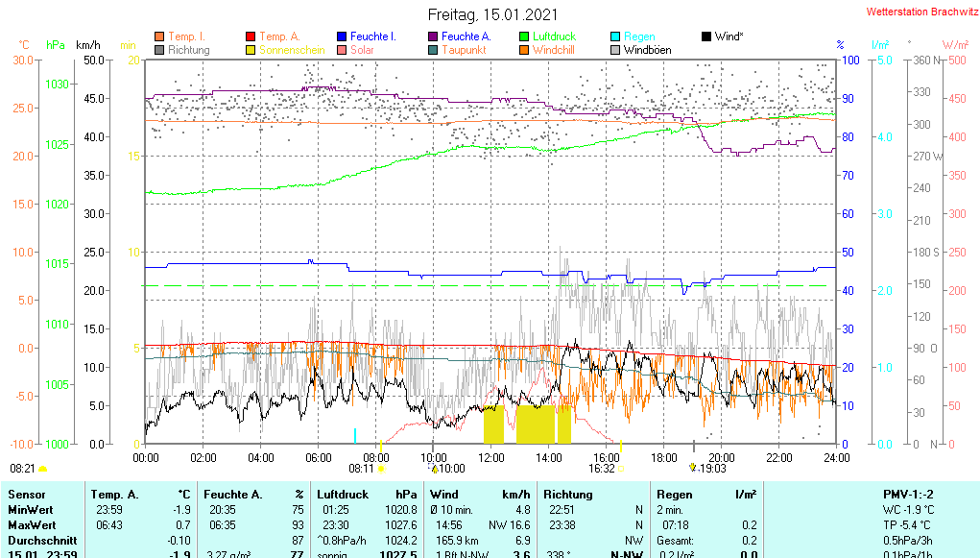Click the sun icon next to 08:21
This screenshot has width=980, height=558.
42,469
